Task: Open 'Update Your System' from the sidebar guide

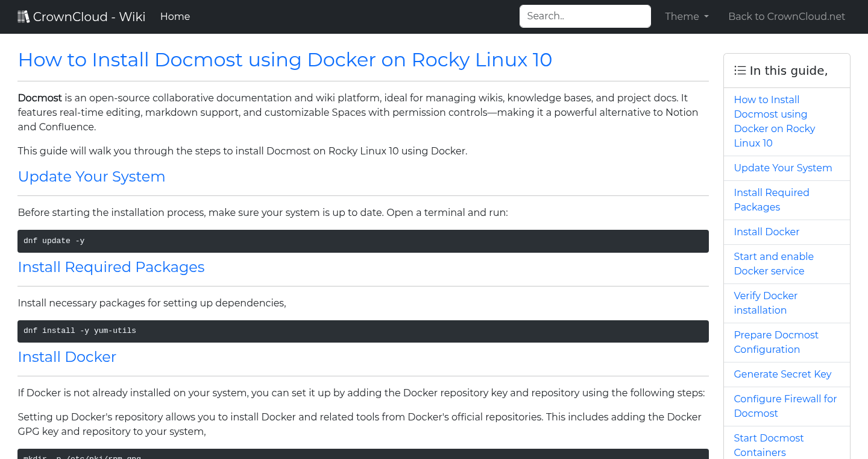Action: coord(782,168)
